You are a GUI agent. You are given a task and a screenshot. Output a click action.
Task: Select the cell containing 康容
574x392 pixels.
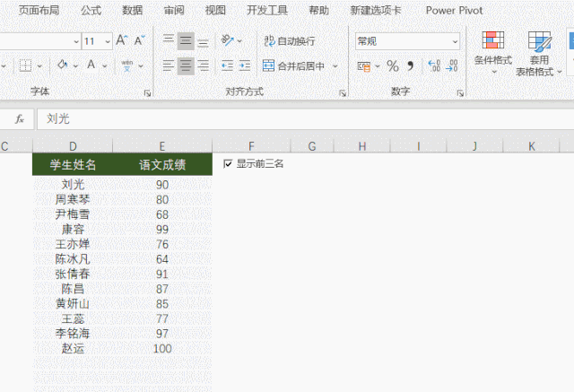pos(73,229)
